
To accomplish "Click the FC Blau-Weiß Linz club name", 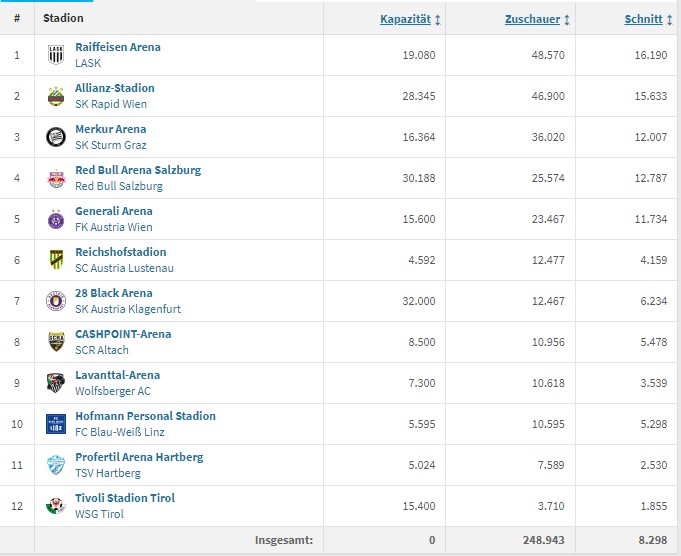I will pos(120,432).
